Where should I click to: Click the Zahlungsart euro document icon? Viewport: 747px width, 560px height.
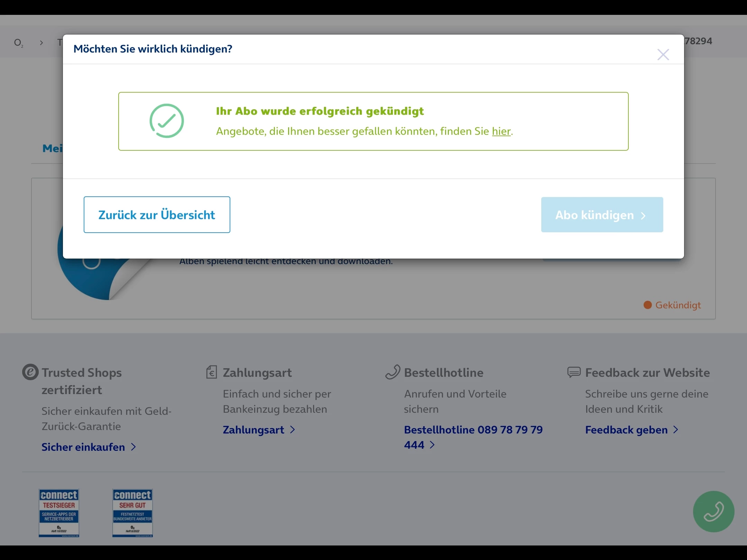point(211,372)
